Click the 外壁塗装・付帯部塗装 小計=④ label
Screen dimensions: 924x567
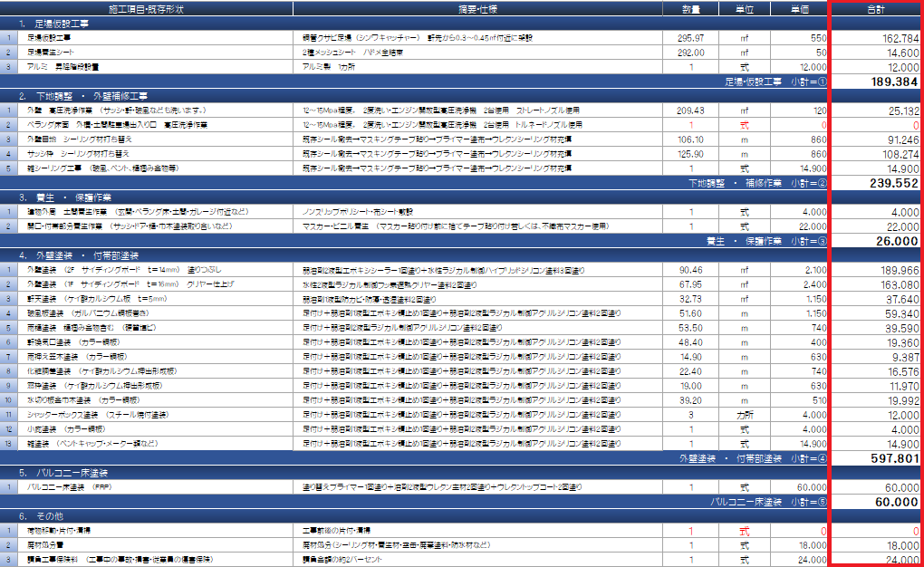[753, 458]
